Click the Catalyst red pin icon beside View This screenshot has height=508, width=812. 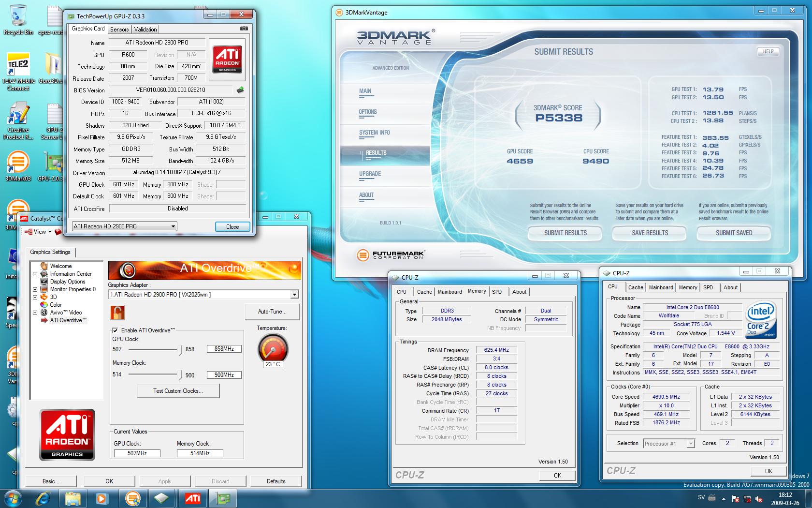tap(58, 232)
